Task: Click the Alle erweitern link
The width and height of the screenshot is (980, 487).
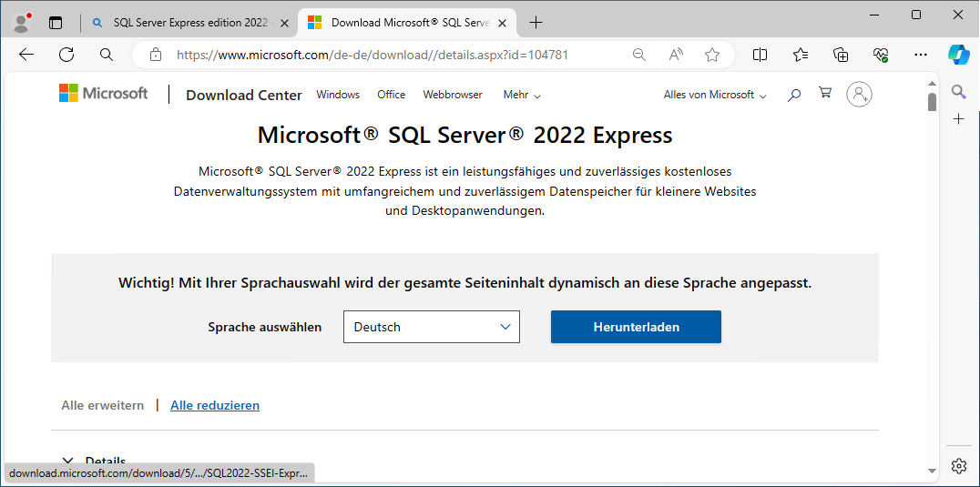Action: click(103, 405)
